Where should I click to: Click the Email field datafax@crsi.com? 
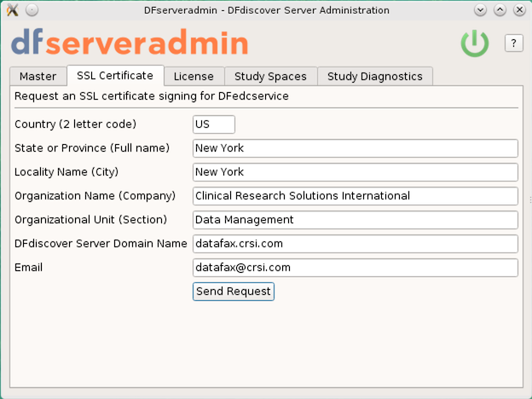pyautogui.click(x=356, y=268)
